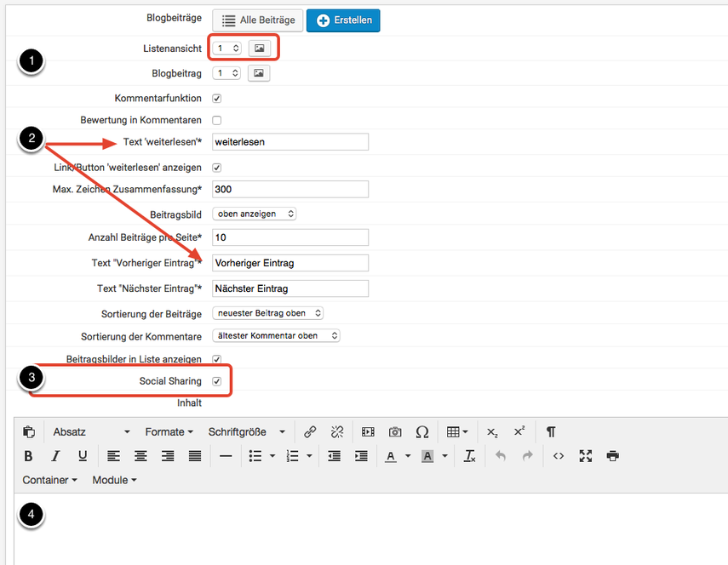Open the text color picker swatch

pyautogui.click(x=390, y=456)
